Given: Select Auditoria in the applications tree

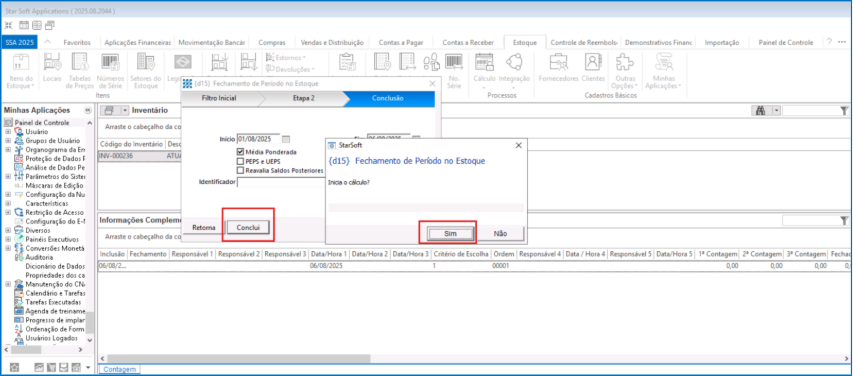Looking at the screenshot, I should (x=39, y=257).
